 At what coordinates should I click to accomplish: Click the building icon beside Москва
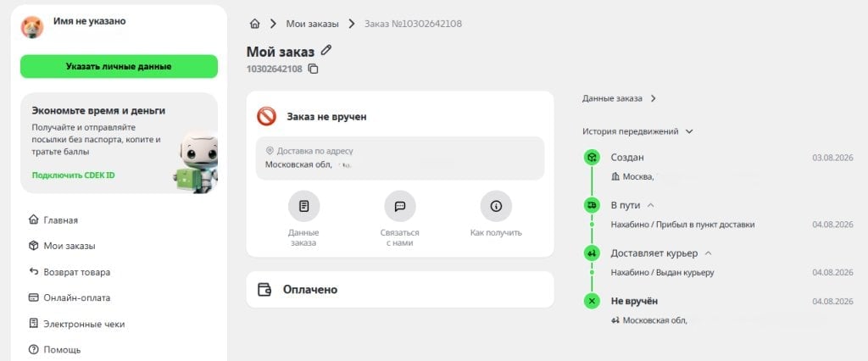point(615,176)
